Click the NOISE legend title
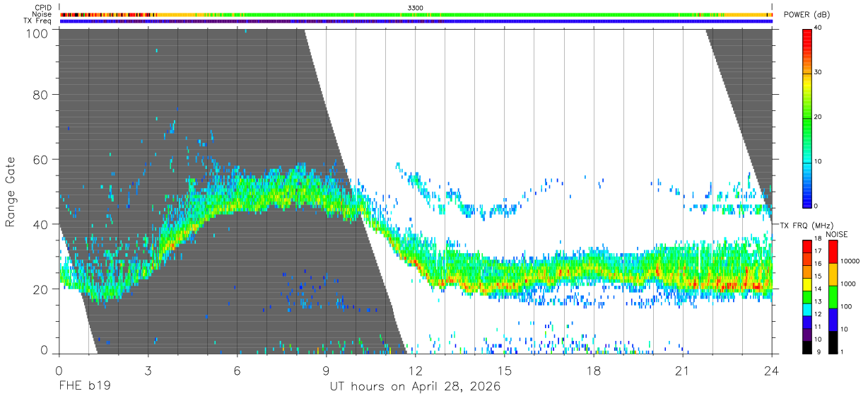This screenshot has height=401, width=868. pos(836,234)
